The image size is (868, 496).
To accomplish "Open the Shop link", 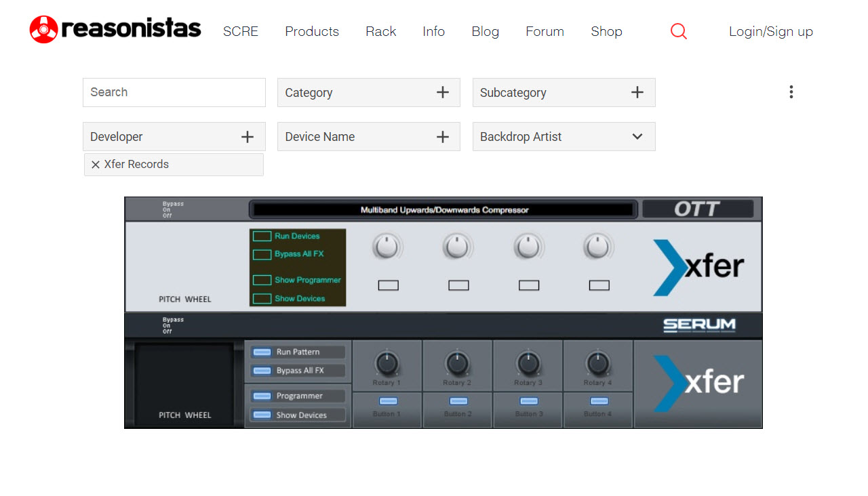I will click(606, 31).
